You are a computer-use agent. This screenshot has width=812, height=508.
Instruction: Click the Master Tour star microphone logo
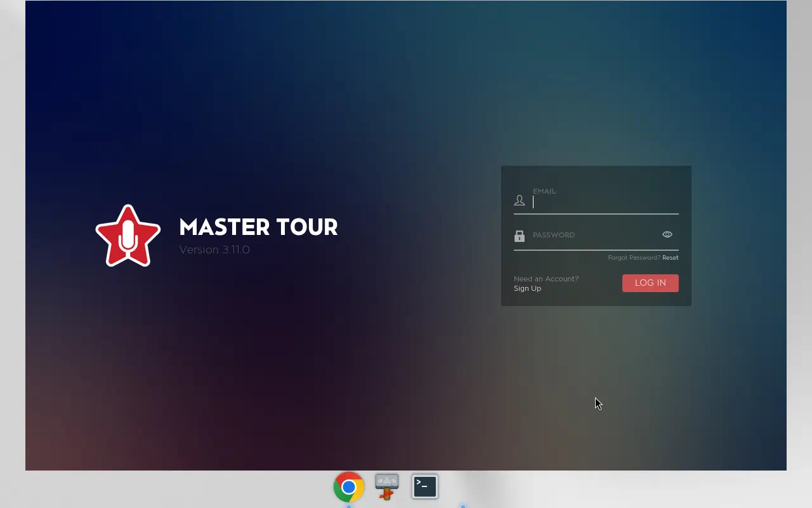(x=128, y=236)
